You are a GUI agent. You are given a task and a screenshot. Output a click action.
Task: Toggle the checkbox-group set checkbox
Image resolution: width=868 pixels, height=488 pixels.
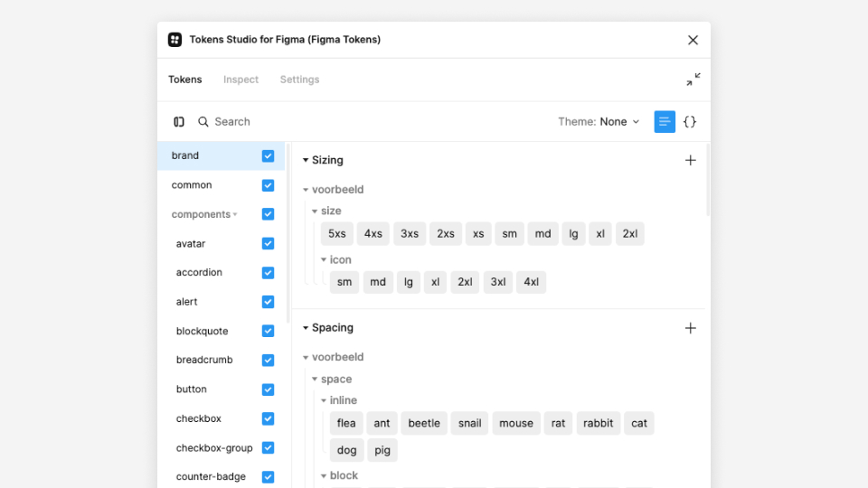[x=268, y=447]
